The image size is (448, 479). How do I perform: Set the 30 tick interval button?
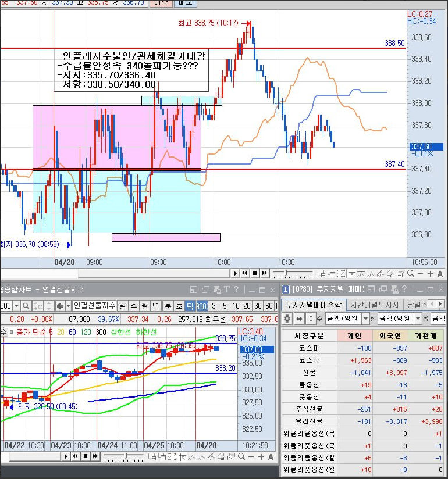click(258, 306)
